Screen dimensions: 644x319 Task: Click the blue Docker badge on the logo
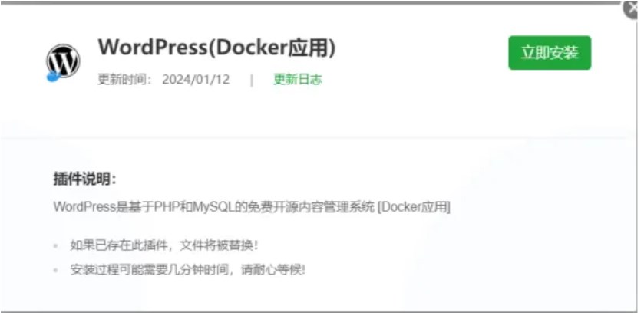click(53, 77)
